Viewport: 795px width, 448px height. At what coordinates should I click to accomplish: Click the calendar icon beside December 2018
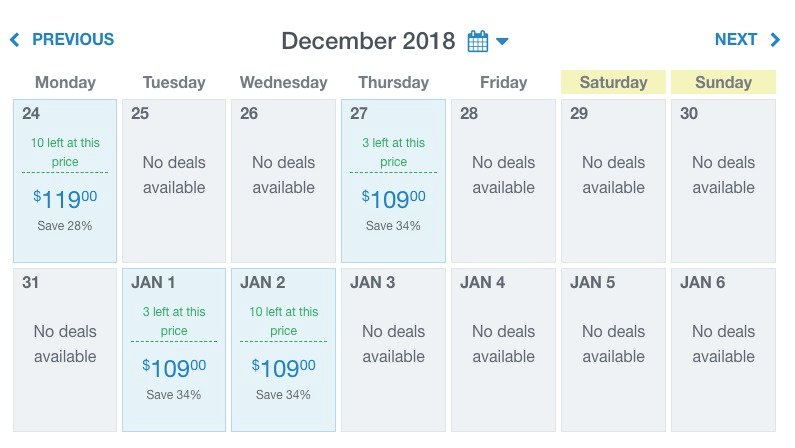tap(478, 41)
